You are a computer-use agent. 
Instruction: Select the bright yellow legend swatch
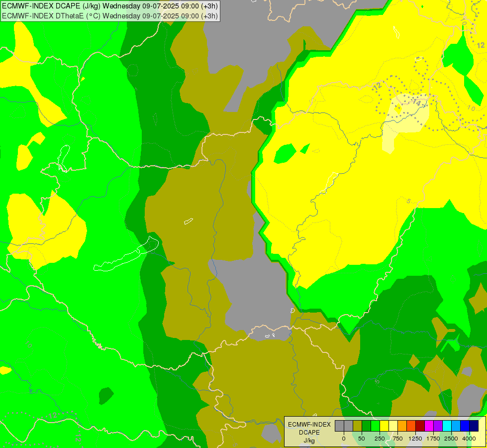(x=384, y=426)
